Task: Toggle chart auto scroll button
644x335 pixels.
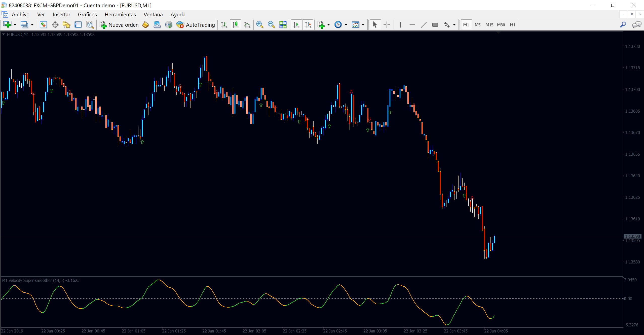Action: 296,25
